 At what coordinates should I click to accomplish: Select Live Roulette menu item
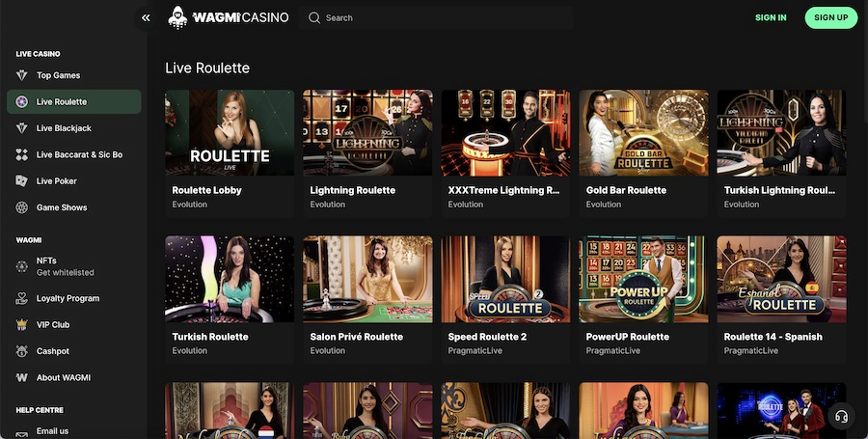coord(73,102)
